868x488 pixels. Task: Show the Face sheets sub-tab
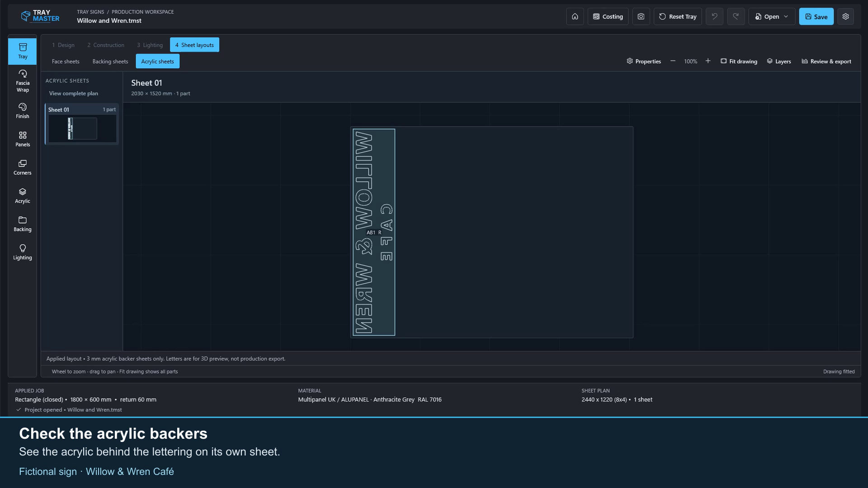[x=66, y=61]
